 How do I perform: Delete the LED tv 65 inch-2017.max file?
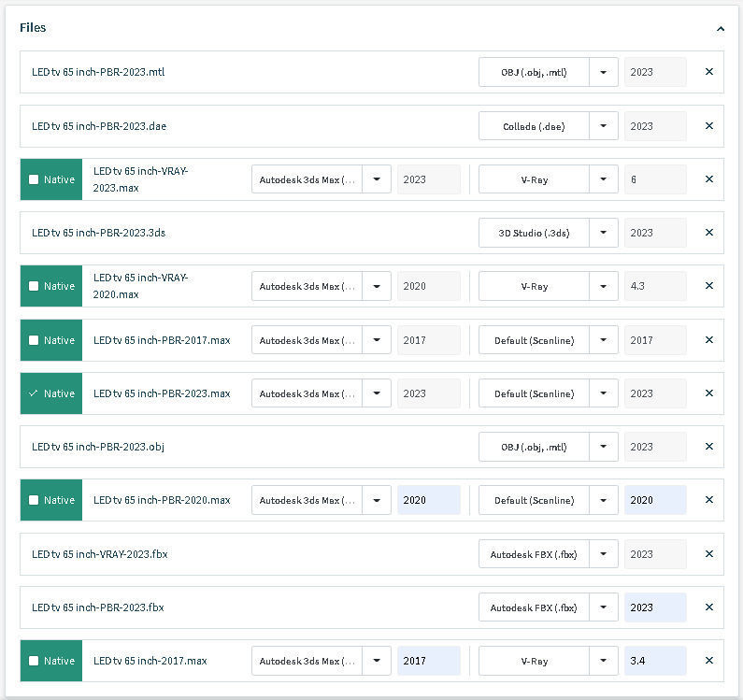point(709,661)
